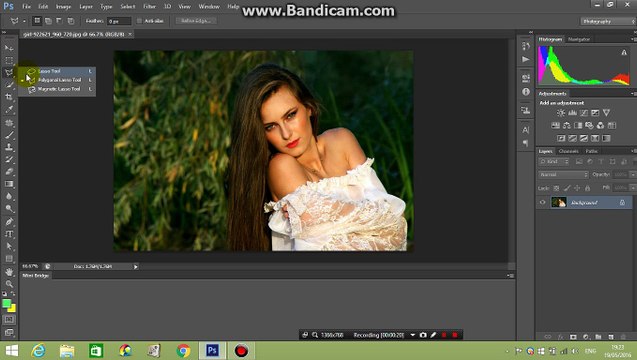Select the Clone Stamp tool
Image resolution: width=637 pixels, height=360 pixels.
tap(9, 147)
